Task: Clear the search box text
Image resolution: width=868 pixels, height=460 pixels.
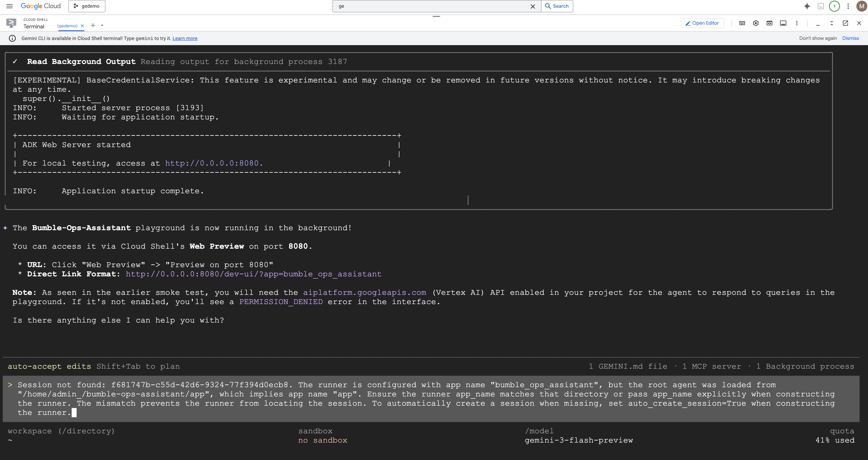Action: [x=533, y=6]
